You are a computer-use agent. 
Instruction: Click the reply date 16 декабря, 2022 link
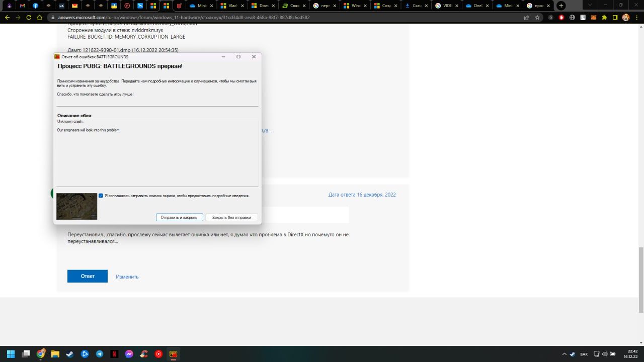pyautogui.click(x=362, y=195)
